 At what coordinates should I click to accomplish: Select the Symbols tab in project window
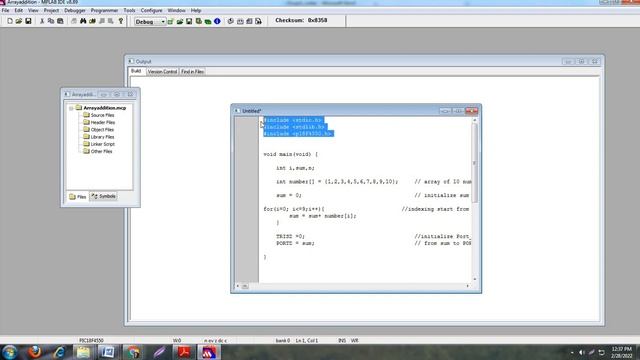pyautogui.click(x=104, y=196)
